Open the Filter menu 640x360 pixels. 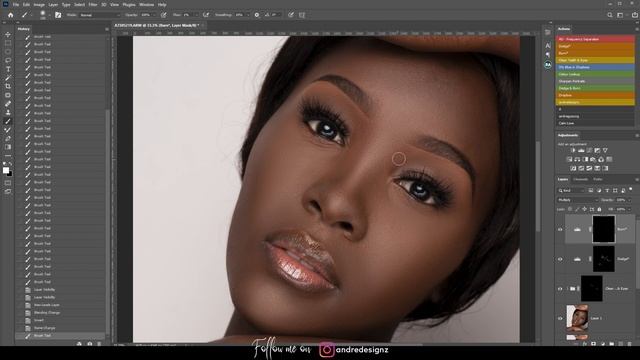click(93, 4)
